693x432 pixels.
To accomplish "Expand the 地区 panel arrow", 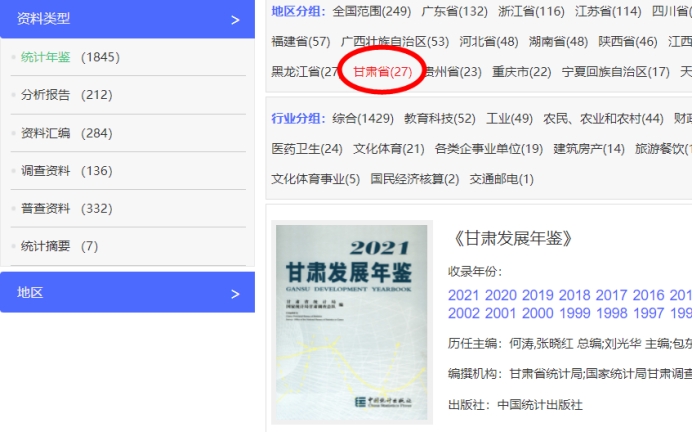I will (235, 293).
